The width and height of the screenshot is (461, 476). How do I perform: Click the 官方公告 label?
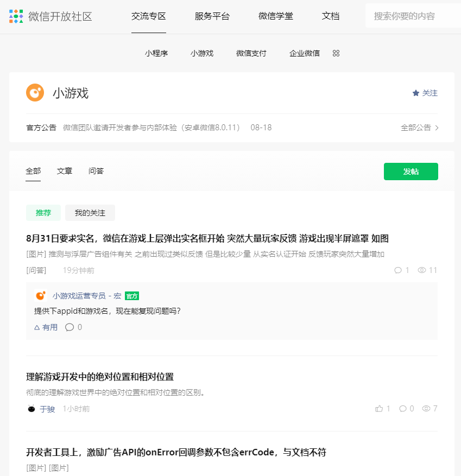41,128
